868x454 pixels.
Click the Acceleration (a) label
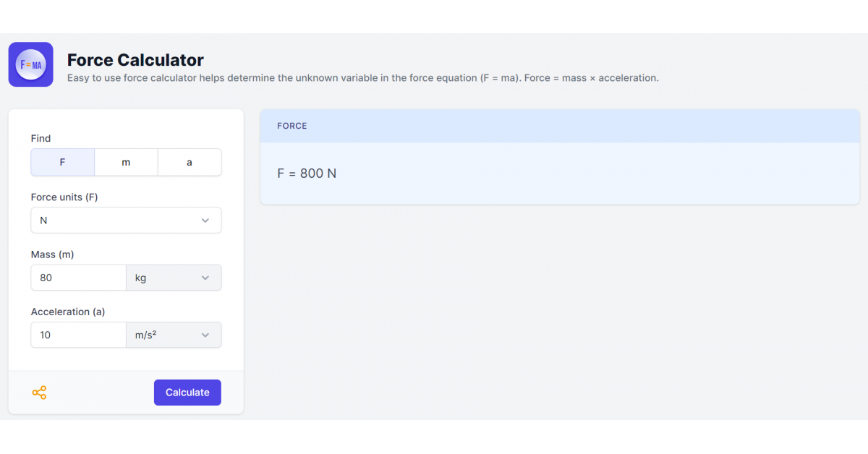click(x=68, y=312)
